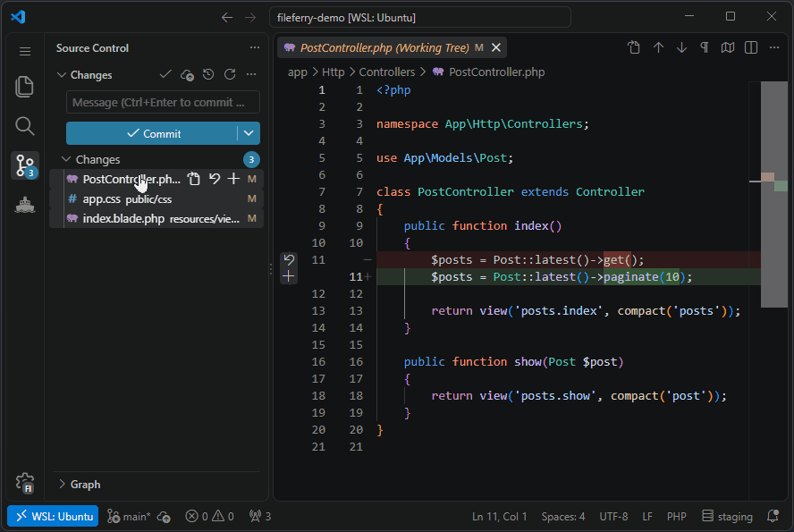Screen dimensions: 794x532
Task: Discard changes for PostController.php row
Action: 215,179
